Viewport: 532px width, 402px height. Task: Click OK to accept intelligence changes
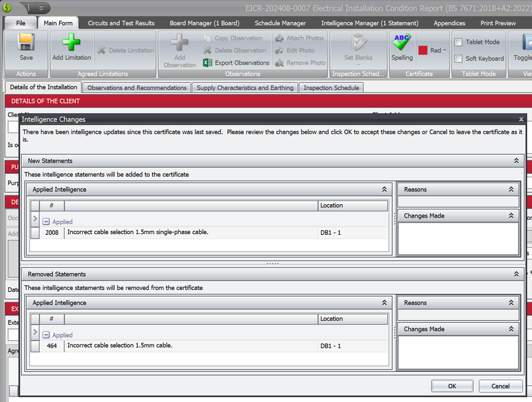coord(452,386)
